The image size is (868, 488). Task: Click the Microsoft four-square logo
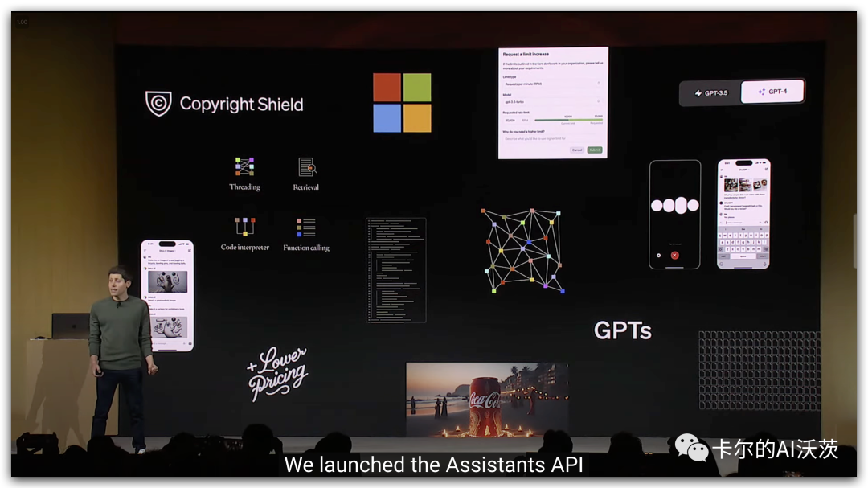(x=402, y=103)
